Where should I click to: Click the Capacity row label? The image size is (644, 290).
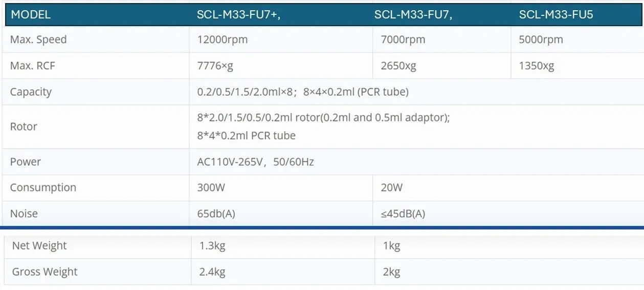(31, 92)
